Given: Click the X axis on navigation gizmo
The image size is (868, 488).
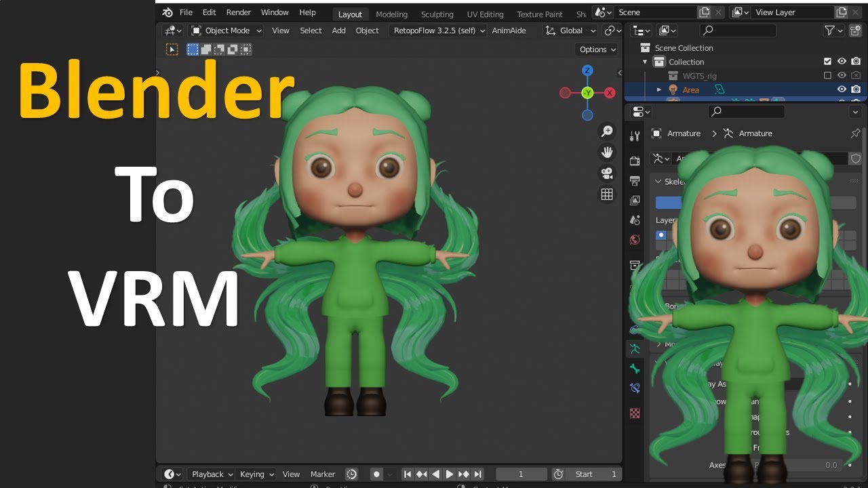Looking at the screenshot, I should [610, 93].
